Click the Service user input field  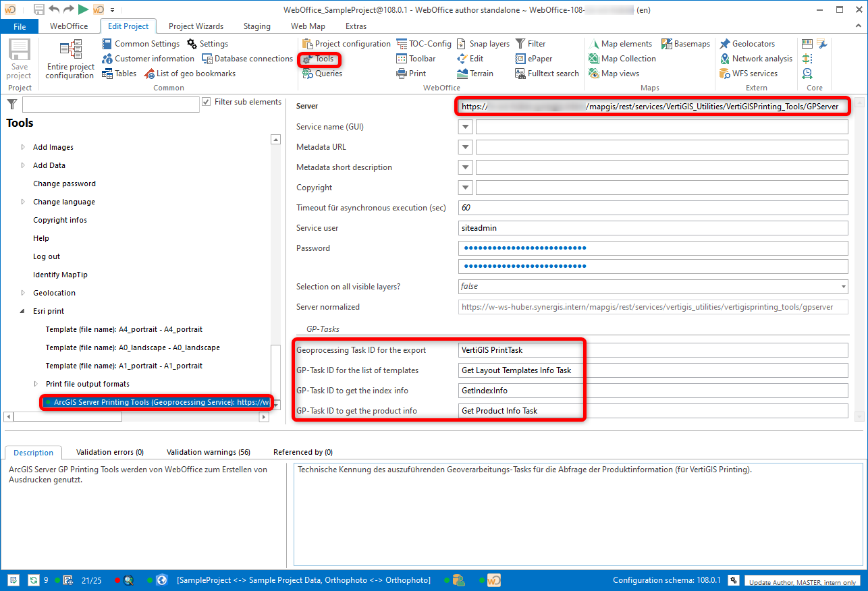tap(652, 228)
